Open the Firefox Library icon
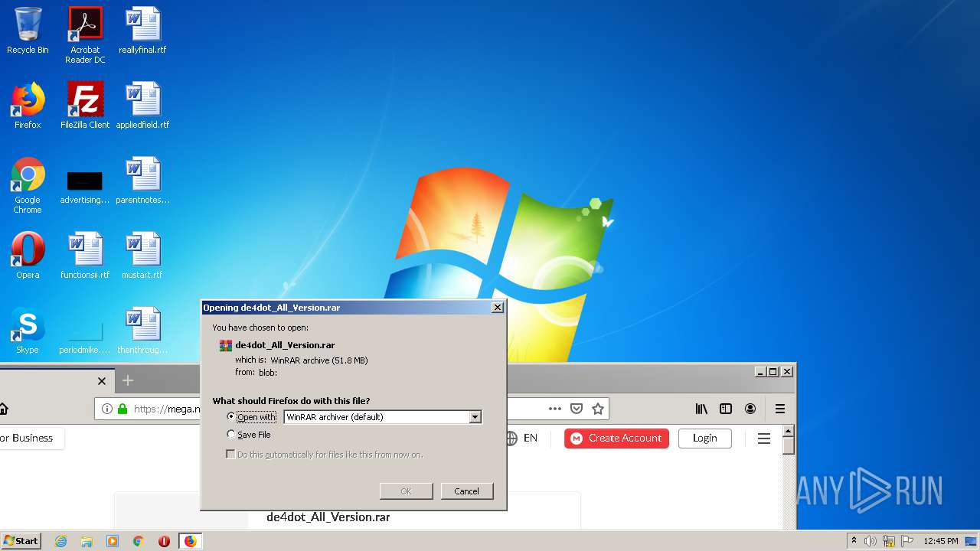This screenshot has height=551, width=980. coord(701,409)
